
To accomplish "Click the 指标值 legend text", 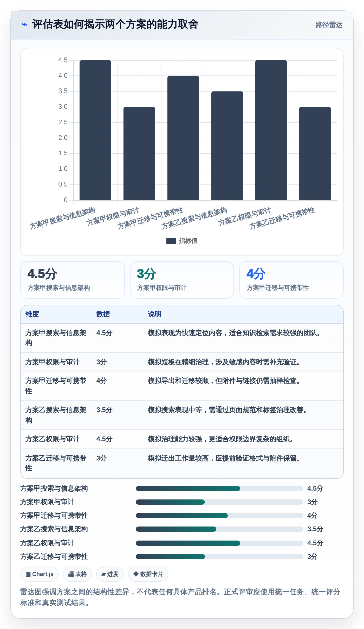I will click(188, 241).
